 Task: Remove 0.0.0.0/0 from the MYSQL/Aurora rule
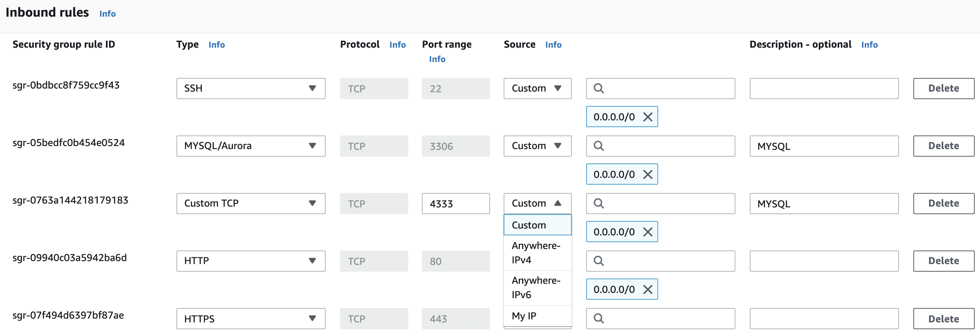[648, 174]
